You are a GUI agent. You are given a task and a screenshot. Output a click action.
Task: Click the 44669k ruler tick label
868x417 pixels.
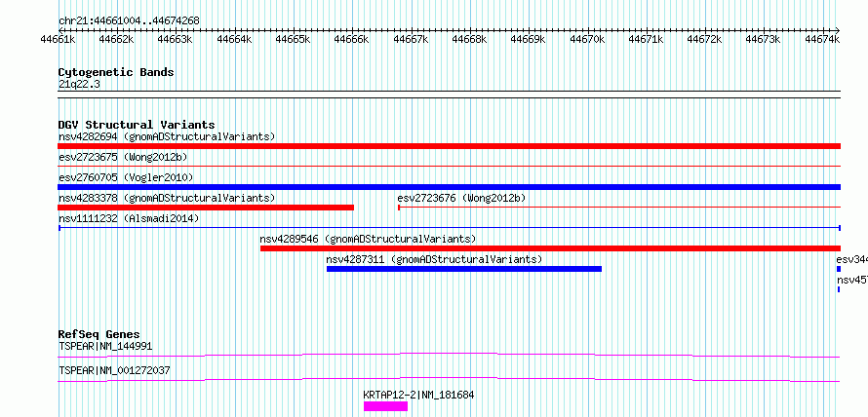(x=528, y=39)
